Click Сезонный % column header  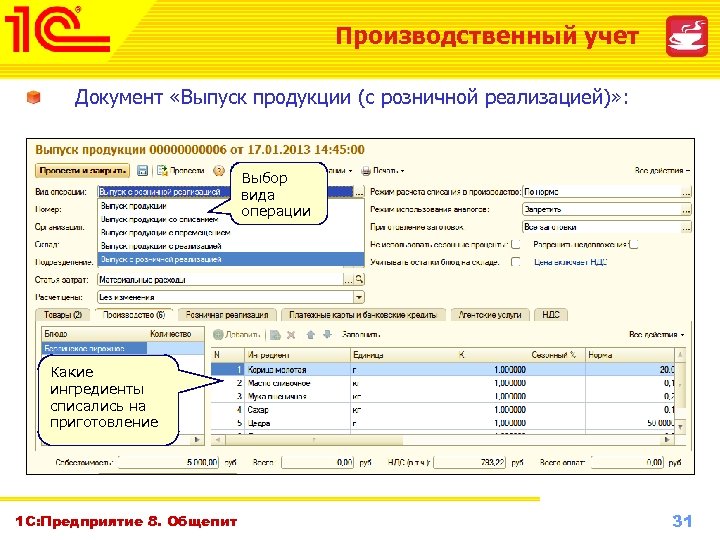pos(554,355)
